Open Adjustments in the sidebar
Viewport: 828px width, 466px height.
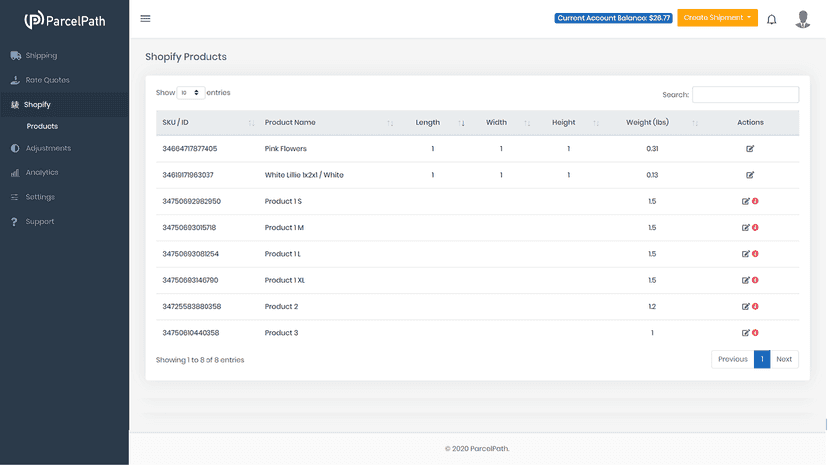pos(48,148)
